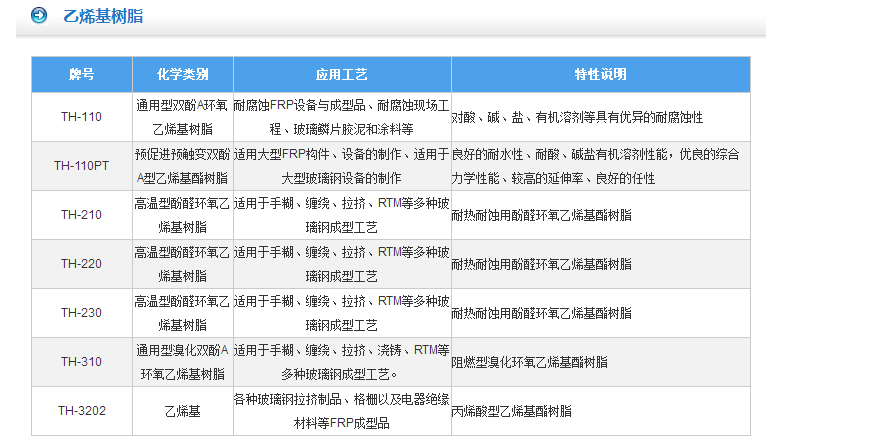This screenshot has width=889, height=443.
Task: Select the TH-110PT product code cell
Action: tap(81, 166)
